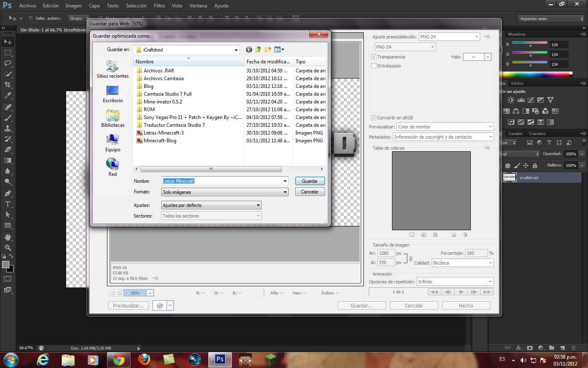Open the Ajustes dropdown
Screen dimensions: 588x368
212,205
